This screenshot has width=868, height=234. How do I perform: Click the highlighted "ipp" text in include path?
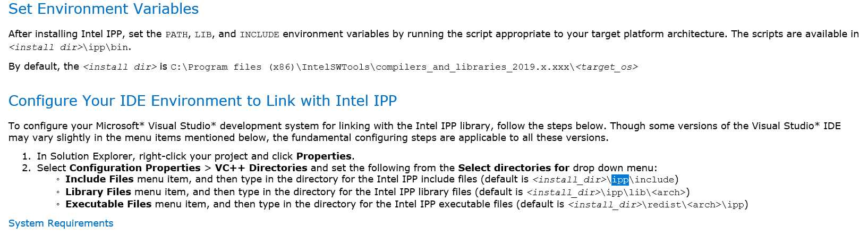click(x=620, y=180)
